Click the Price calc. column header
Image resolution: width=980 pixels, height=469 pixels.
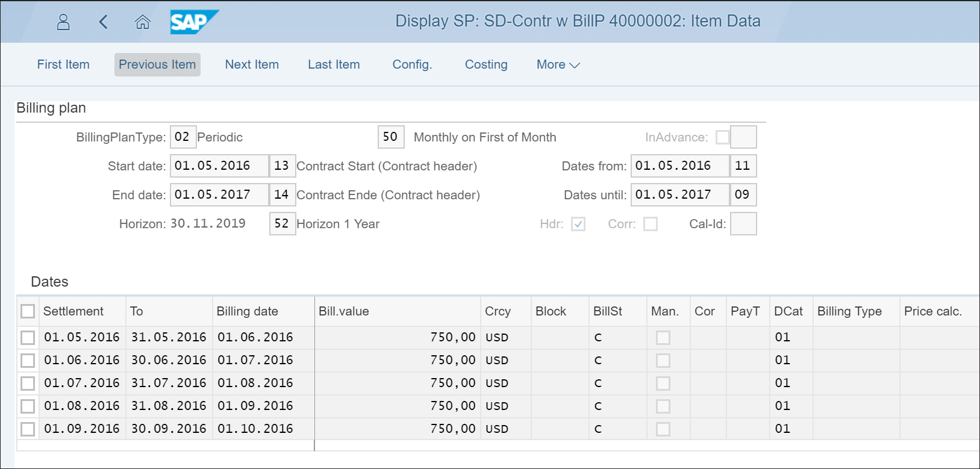pyautogui.click(x=940, y=311)
